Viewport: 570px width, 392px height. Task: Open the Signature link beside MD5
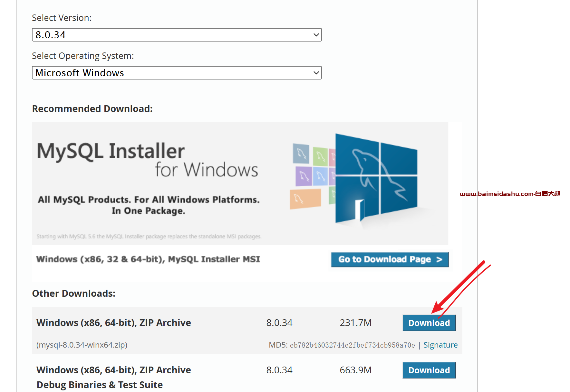tap(440, 345)
